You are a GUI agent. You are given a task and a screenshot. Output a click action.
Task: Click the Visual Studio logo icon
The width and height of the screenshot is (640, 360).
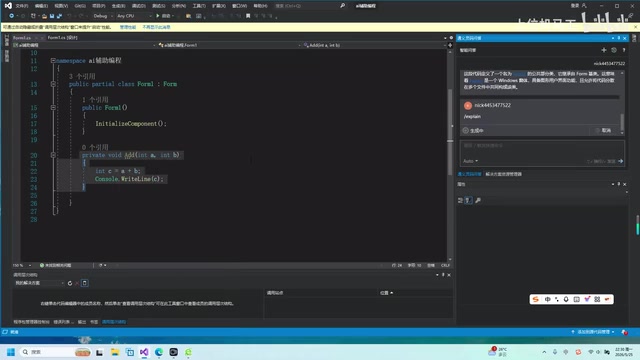tap(8, 6)
